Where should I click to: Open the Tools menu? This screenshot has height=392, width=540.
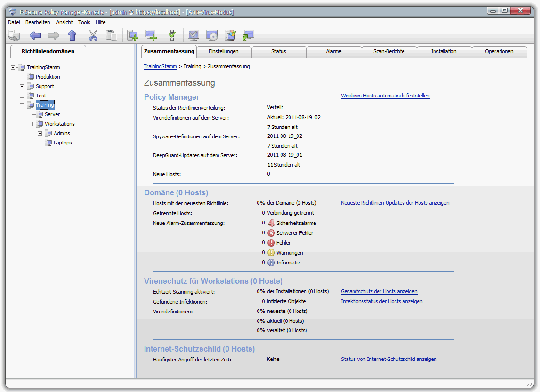pyautogui.click(x=84, y=22)
